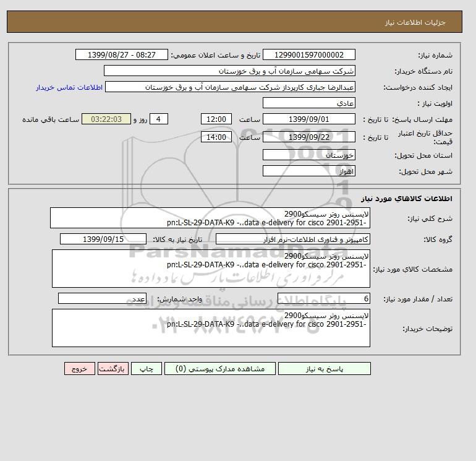Click the حداقل تاریخ اعتبار قیمت label
Viewport: 476px width, 461px height.
pos(425,137)
